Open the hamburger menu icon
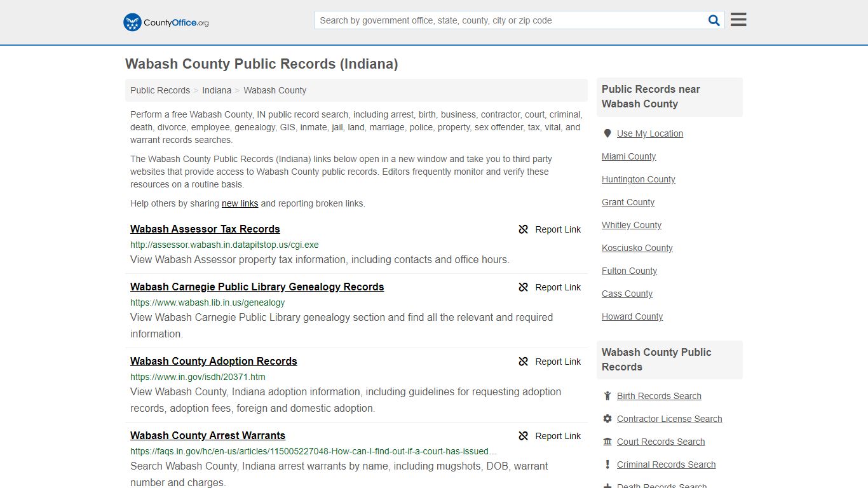The image size is (868, 488). [738, 20]
